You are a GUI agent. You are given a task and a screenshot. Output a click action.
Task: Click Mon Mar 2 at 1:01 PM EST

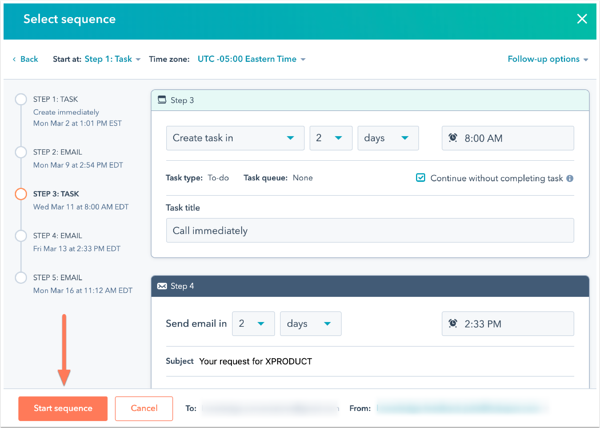click(77, 123)
